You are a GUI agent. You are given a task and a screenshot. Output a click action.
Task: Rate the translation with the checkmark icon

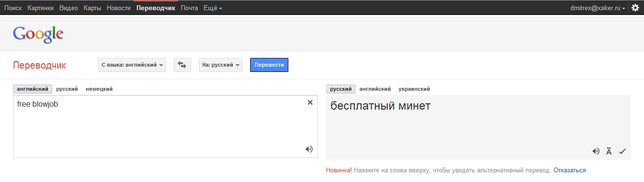click(622, 151)
